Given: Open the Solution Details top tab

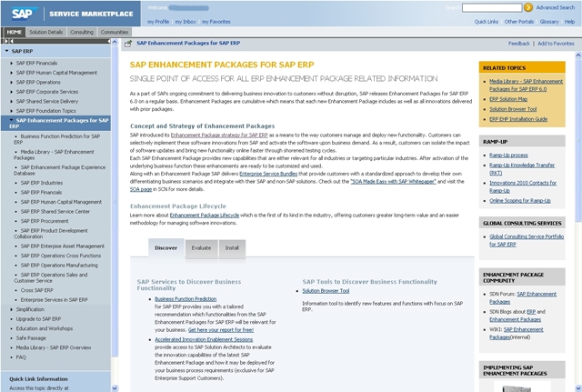Looking at the screenshot, I should [46, 32].
